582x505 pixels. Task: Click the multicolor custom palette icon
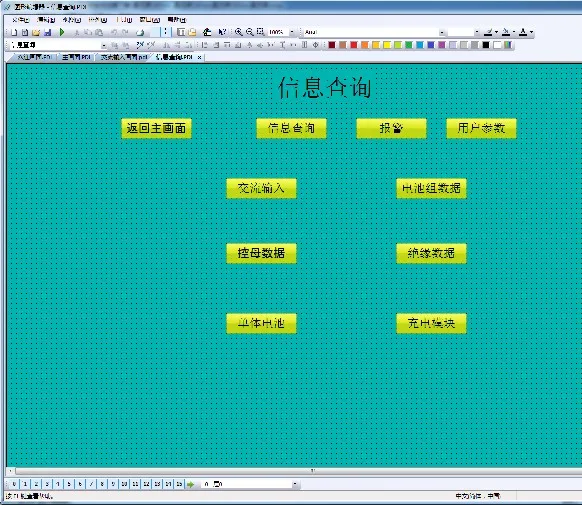click(508, 45)
